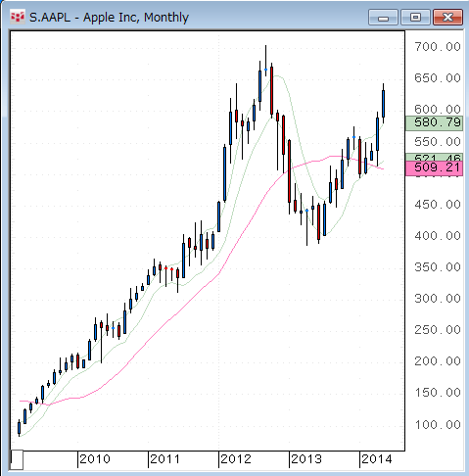The height and width of the screenshot is (476, 469).
Task: Click the 450.00 price scale value
Action: 438,205
